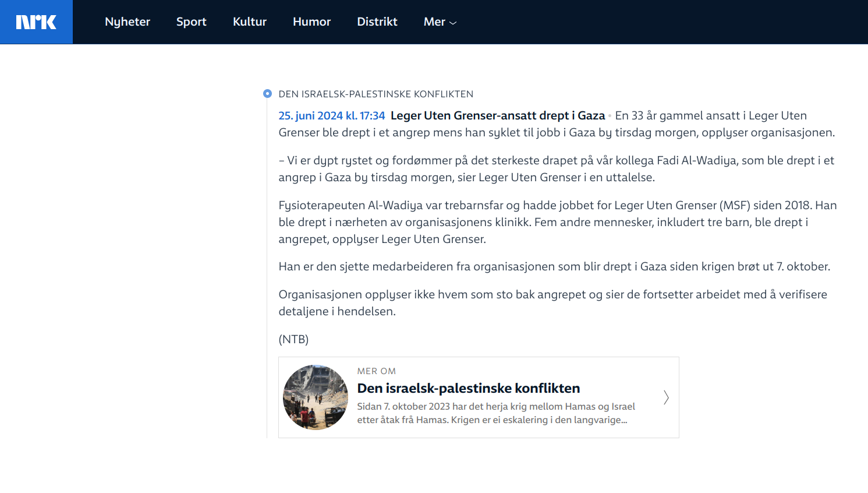Click the right arrow on Mer om card
The height and width of the screenshot is (493, 868).
666,397
